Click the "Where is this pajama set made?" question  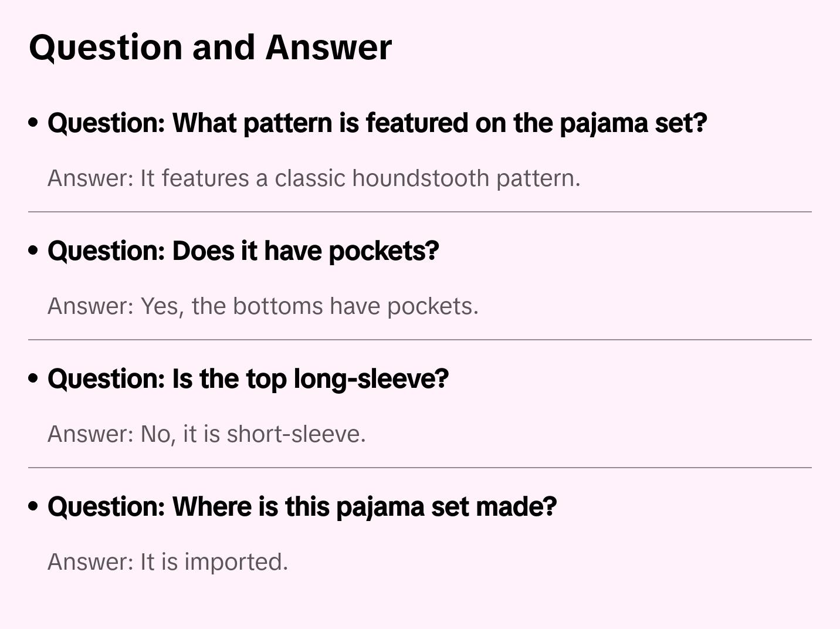(x=302, y=507)
